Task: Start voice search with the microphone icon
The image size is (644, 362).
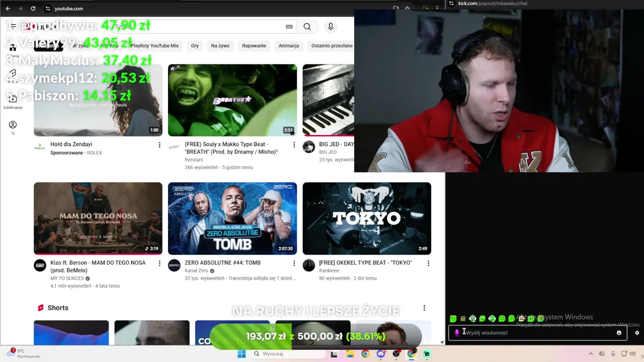Action: pyautogui.click(x=331, y=27)
